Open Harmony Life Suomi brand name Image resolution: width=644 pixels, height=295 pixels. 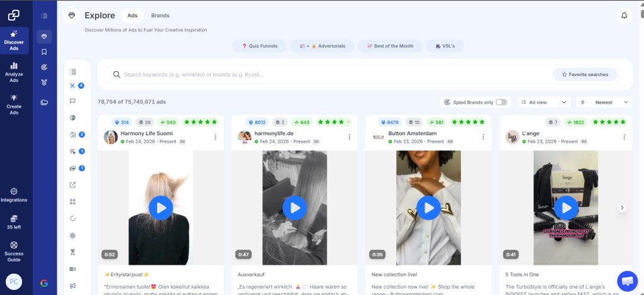(147, 133)
